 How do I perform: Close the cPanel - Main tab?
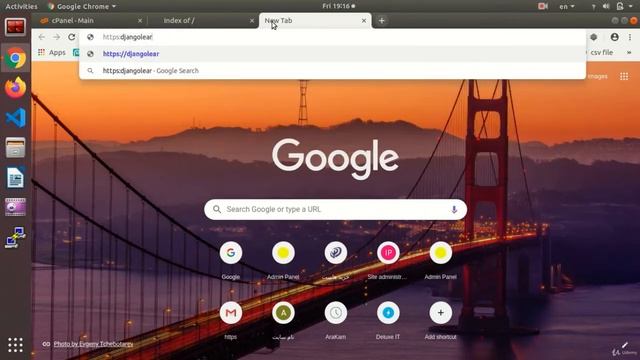pyautogui.click(x=140, y=20)
